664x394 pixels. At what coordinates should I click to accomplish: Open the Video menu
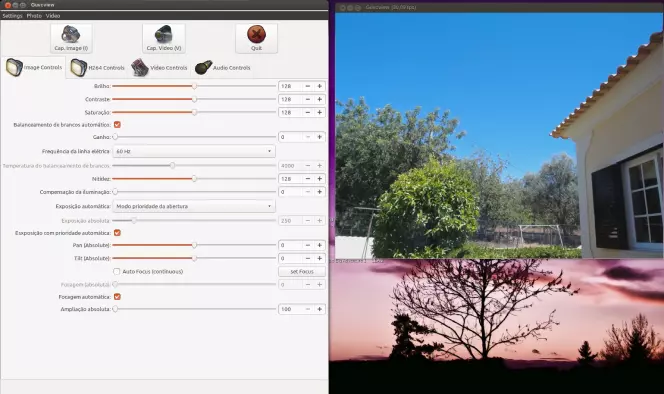coord(53,16)
